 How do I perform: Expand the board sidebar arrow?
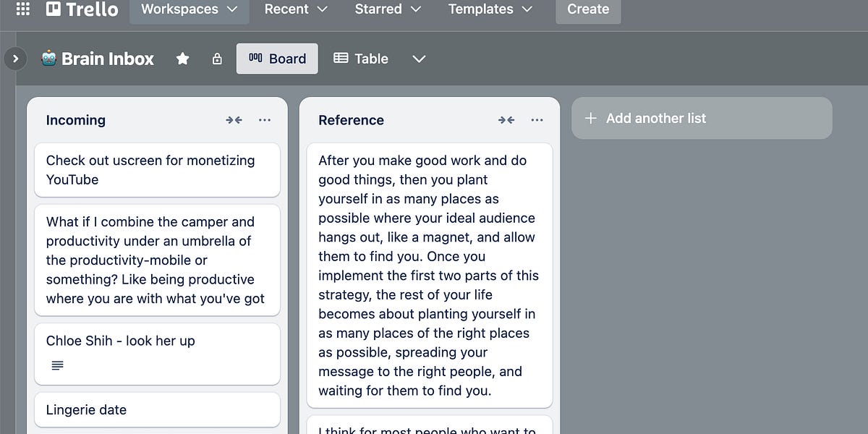pyautogui.click(x=15, y=59)
